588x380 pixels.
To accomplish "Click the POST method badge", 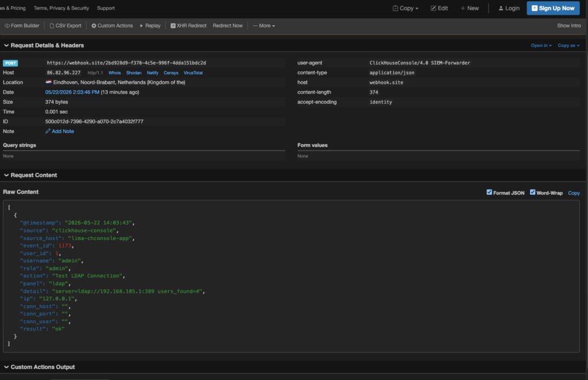I will (10, 63).
